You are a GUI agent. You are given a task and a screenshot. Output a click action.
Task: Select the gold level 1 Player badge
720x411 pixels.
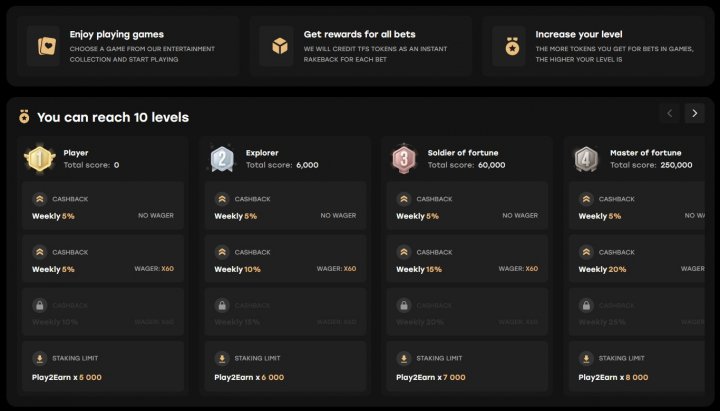39,158
